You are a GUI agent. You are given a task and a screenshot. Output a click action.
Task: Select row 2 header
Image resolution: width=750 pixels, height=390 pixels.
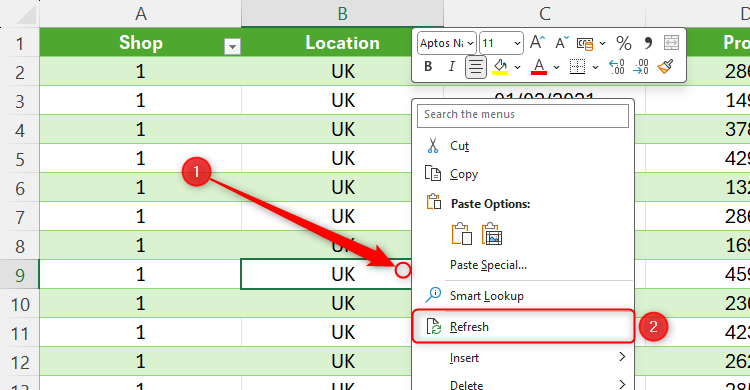click(20, 72)
